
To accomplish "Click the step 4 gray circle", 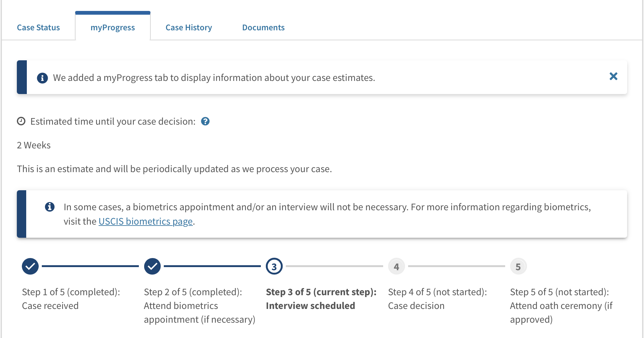I will click(397, 266).
